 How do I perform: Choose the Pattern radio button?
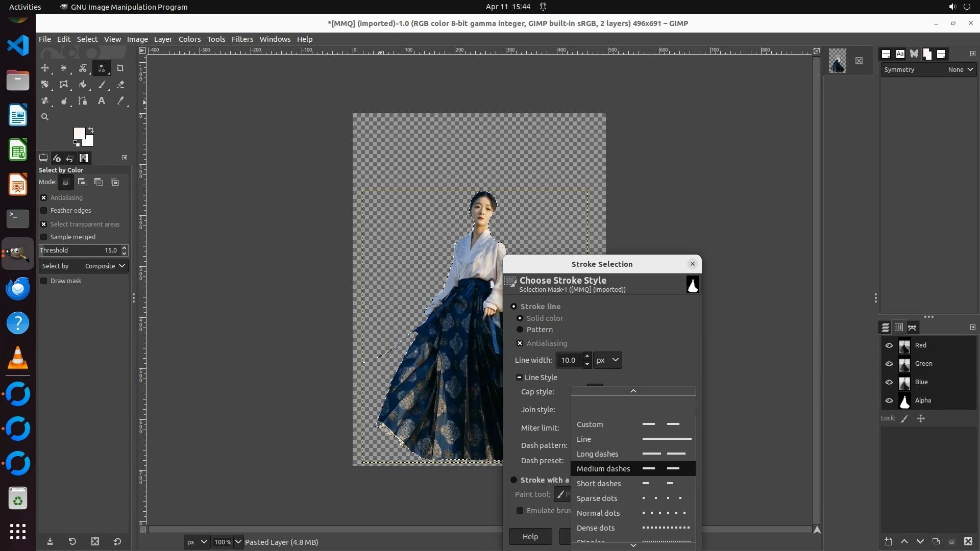(x=520, y=330)
